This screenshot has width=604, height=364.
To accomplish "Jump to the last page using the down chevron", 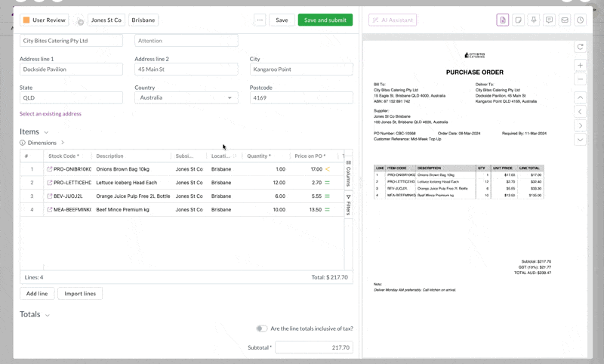I will point(580,140).
